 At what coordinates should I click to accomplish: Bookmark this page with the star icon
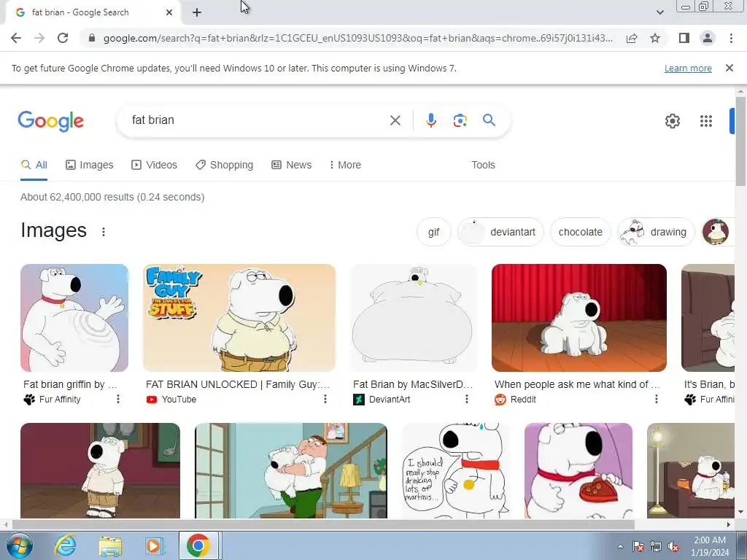(x=655, y=38)
